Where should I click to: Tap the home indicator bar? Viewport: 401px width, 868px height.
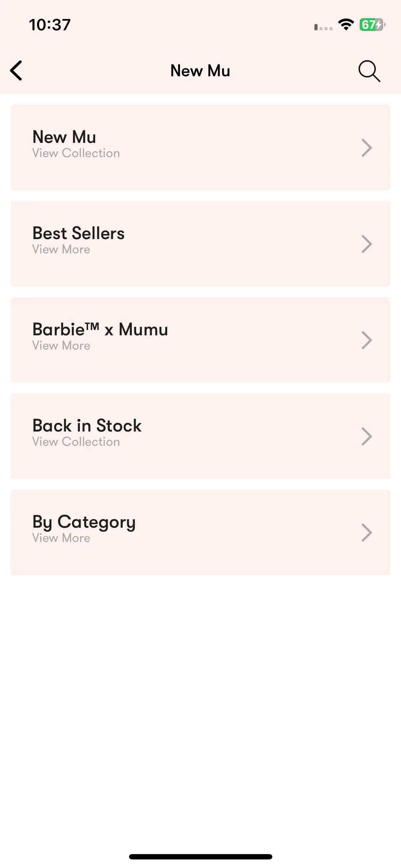click(200, 857)
